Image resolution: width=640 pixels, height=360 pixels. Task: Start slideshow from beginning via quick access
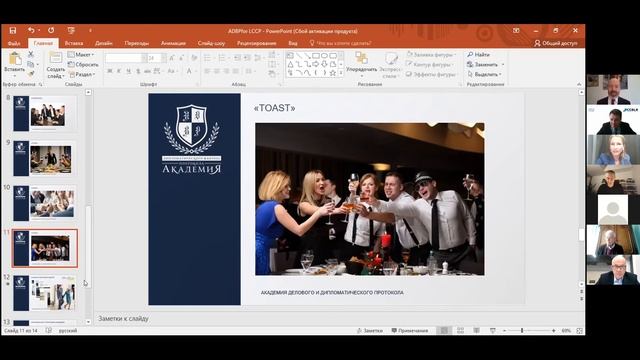tap(71, 30)
